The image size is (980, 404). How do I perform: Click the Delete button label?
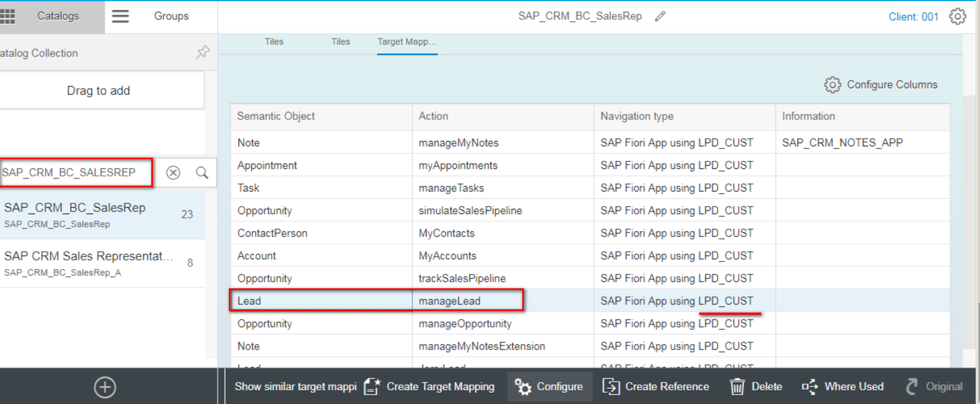point(767,386)
